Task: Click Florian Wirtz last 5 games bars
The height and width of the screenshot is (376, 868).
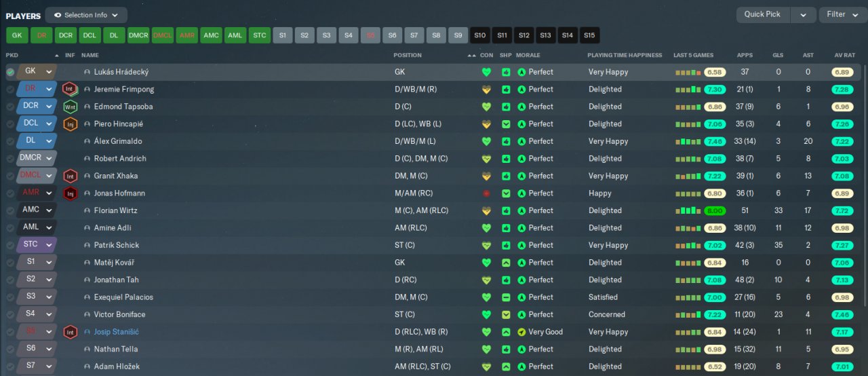Action: click(x=688, y=210)
